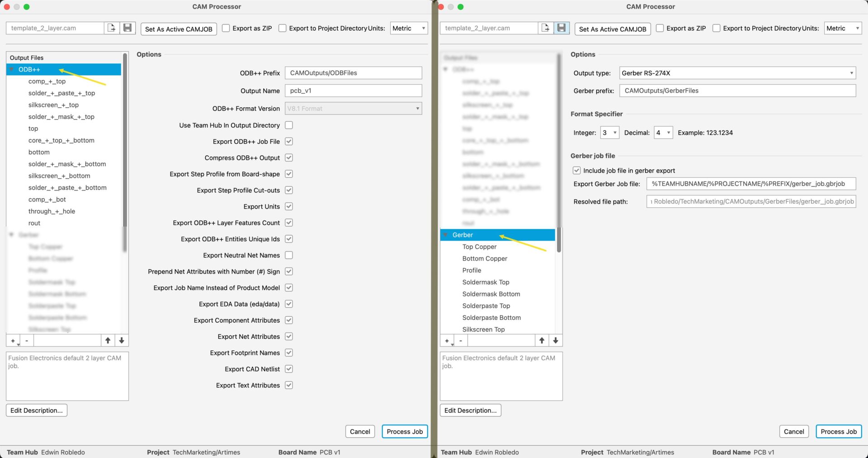Enable the "Export as ZIP" checkbox
Screen dimensions: 868x458
(x=226, y=28)
